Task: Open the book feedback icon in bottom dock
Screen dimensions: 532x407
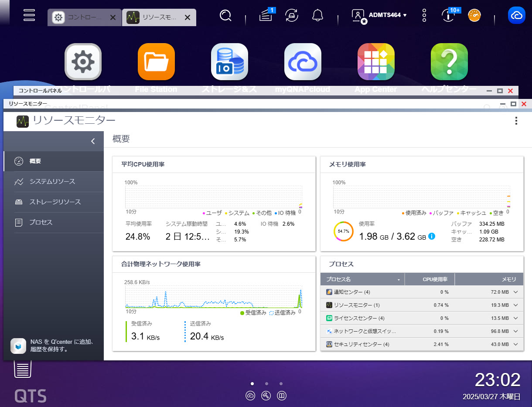Action: 282,396
